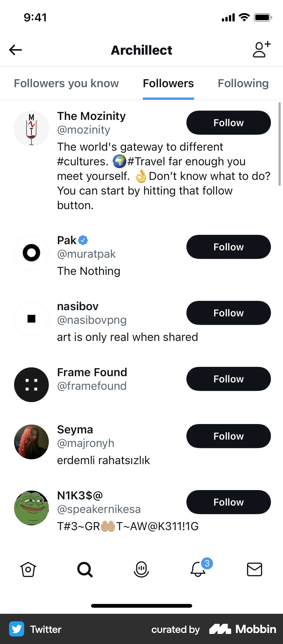
Task: Open Search from the bottom bar
Action: point(85,570)
